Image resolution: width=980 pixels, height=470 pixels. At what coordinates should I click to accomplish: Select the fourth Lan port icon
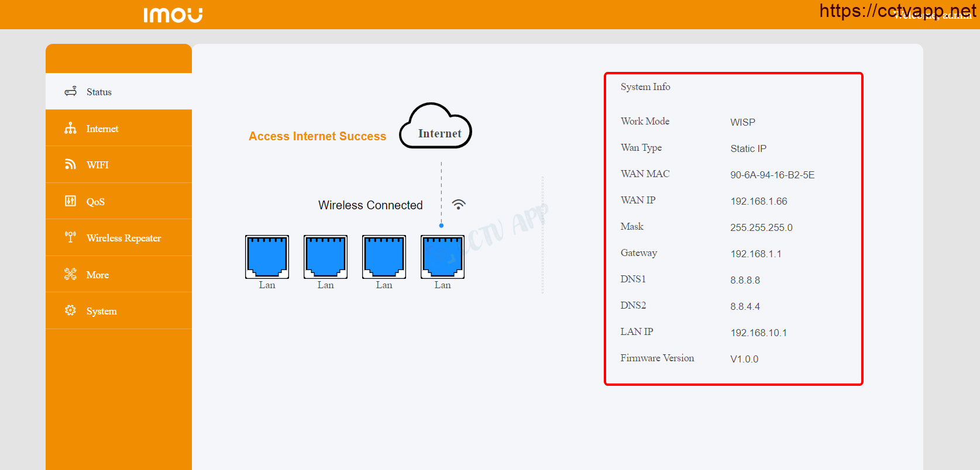[x=442, y=257]
